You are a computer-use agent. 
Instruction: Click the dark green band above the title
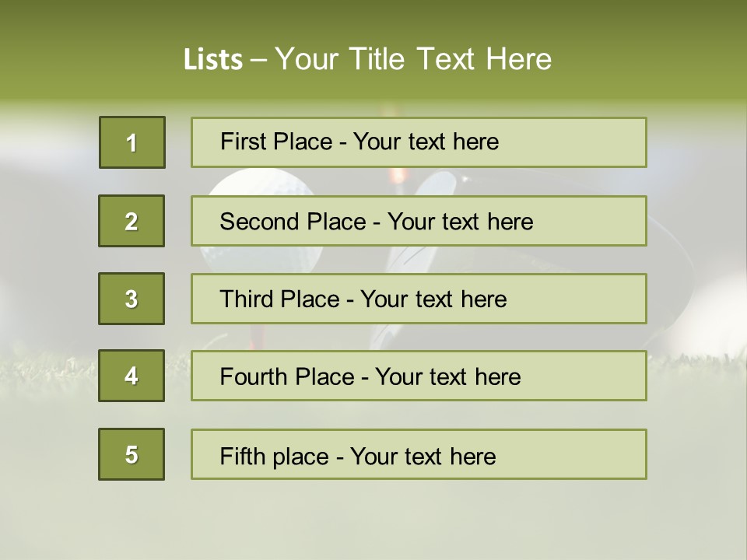(373, 16)
